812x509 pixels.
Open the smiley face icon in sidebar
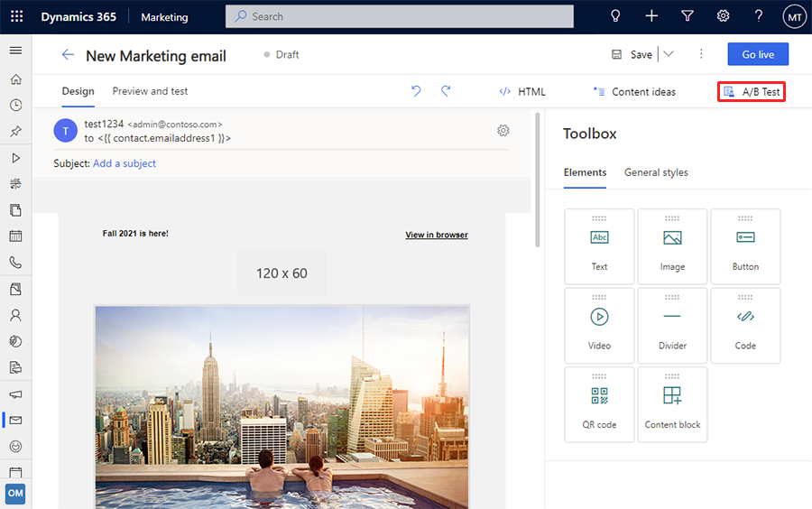tap(15, 447)
